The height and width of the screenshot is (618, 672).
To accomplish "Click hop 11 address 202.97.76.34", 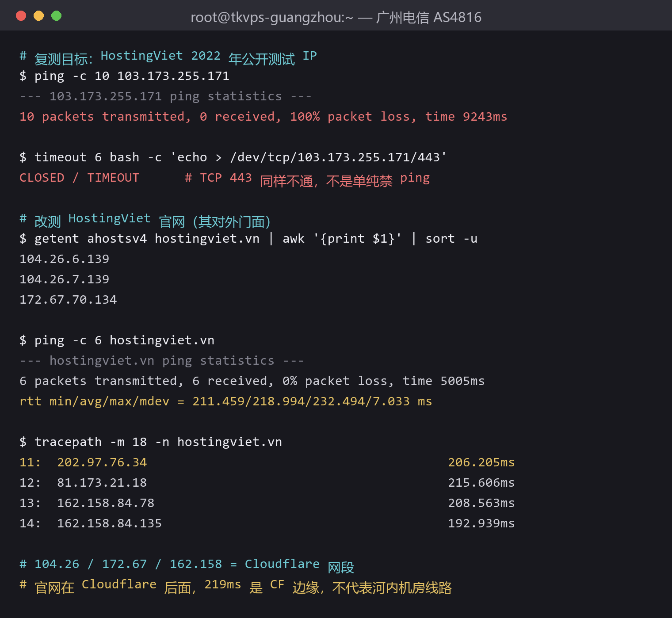I will (x=102, y=462).
